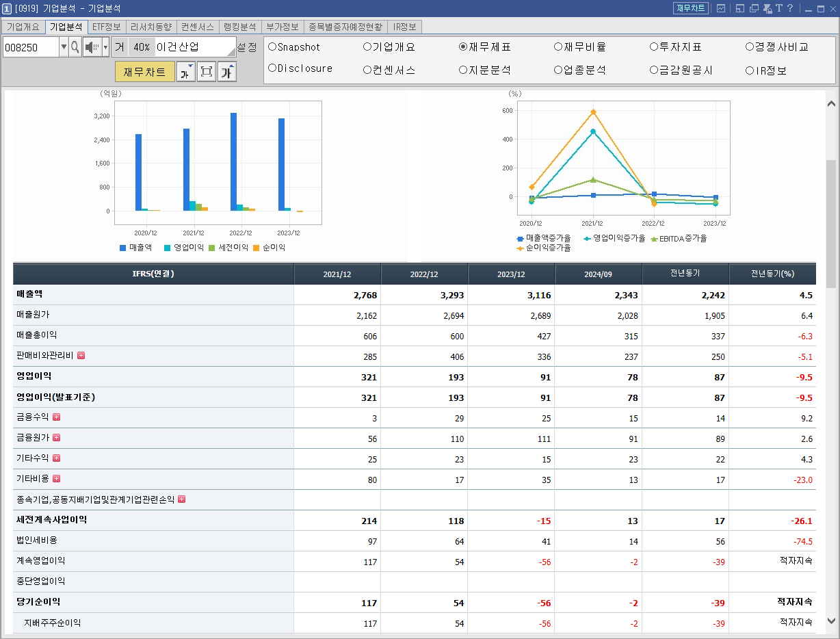Click the scroll up arrow
This screenshot has height=639, width=840.
[x=831, y=104]
